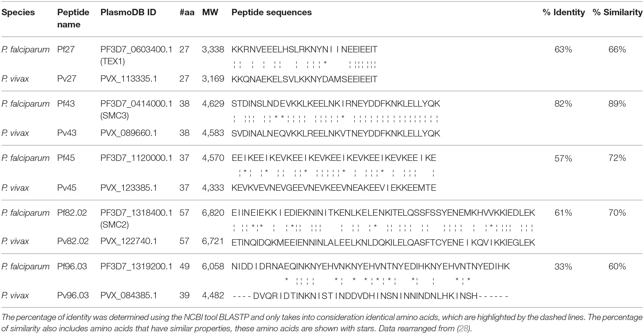644x334 pixels.
Task: Select the Pf96.03 peptide name
Action: coord(72,266)
